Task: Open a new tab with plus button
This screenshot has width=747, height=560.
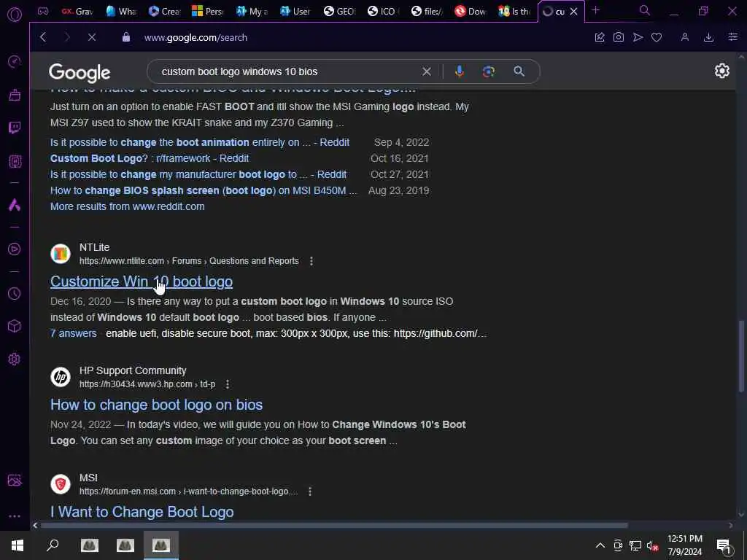Action: pyautogui.click(x=595, y=10)
